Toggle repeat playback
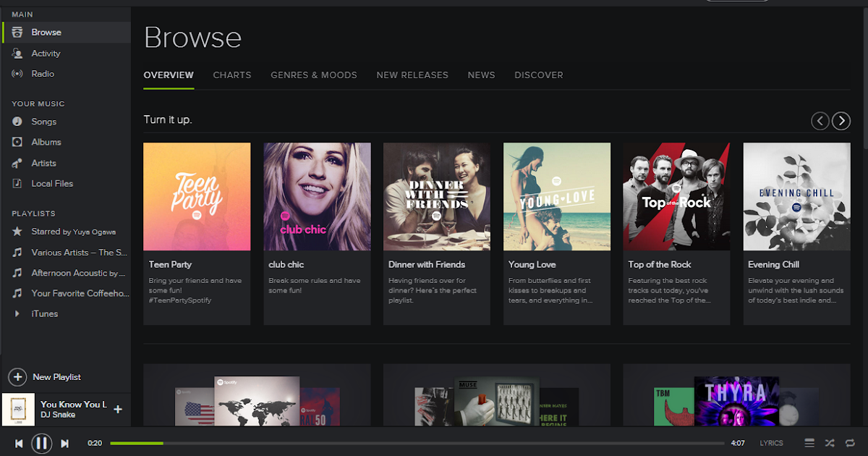The image size is (868, 456). pos(850,443)
